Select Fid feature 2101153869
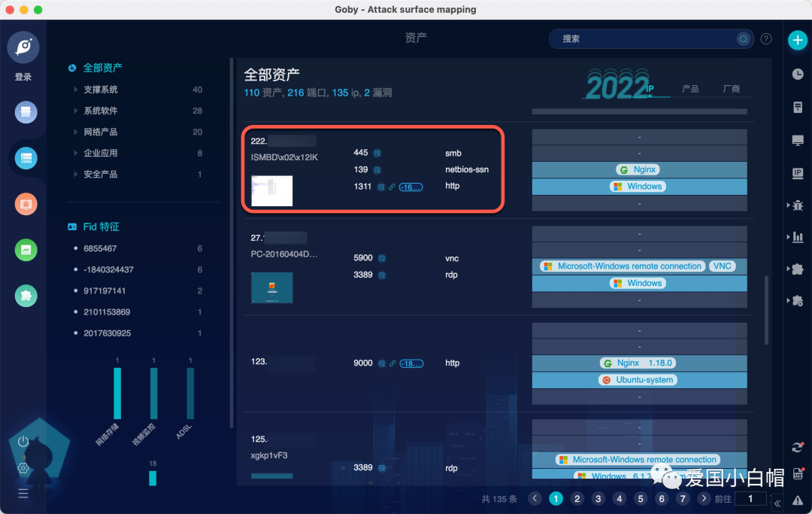The height and width of the screenshot is (514, 812). pos(107,312)
